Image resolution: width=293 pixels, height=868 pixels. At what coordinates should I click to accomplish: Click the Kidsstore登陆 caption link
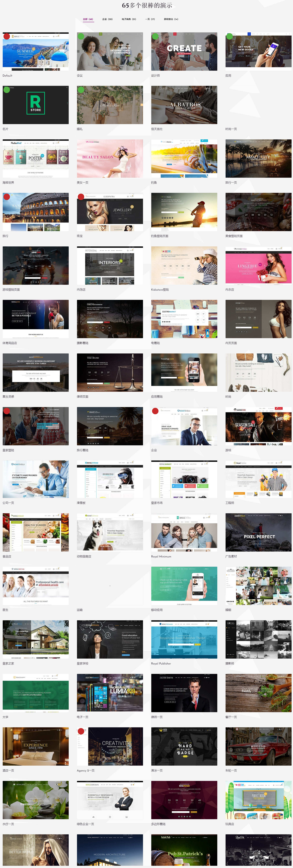160,290
